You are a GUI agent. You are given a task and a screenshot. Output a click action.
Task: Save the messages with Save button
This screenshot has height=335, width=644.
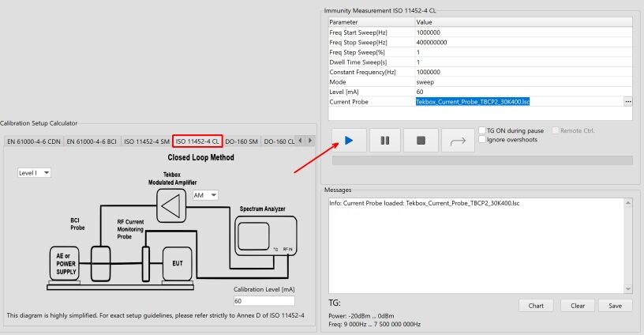[x=615, y=306]
